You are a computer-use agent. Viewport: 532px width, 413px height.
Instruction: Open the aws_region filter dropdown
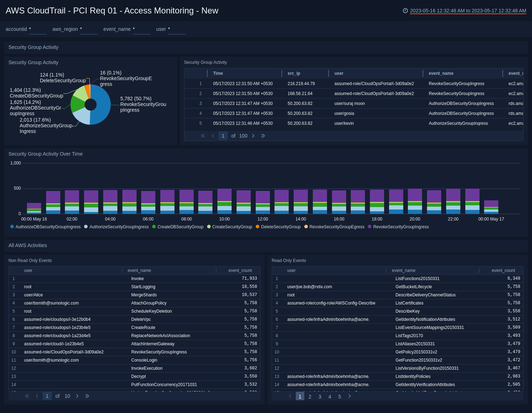tap(89, 31)
